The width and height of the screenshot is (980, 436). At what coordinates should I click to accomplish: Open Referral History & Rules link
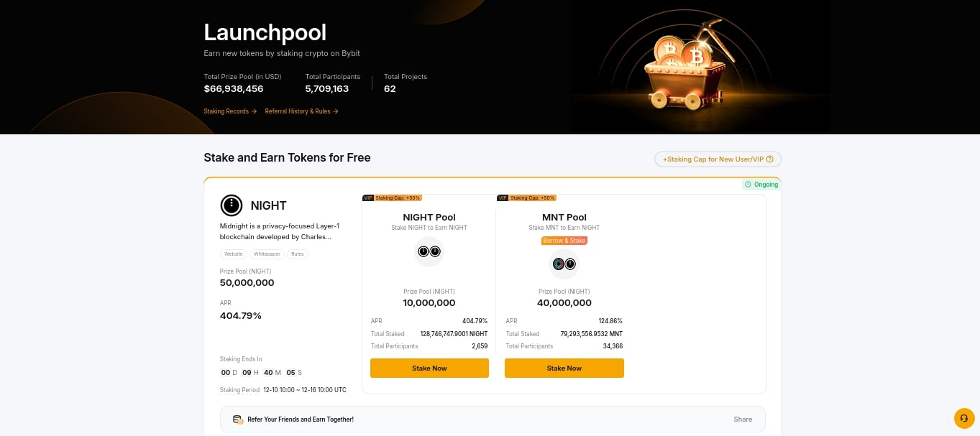[301, 111]
